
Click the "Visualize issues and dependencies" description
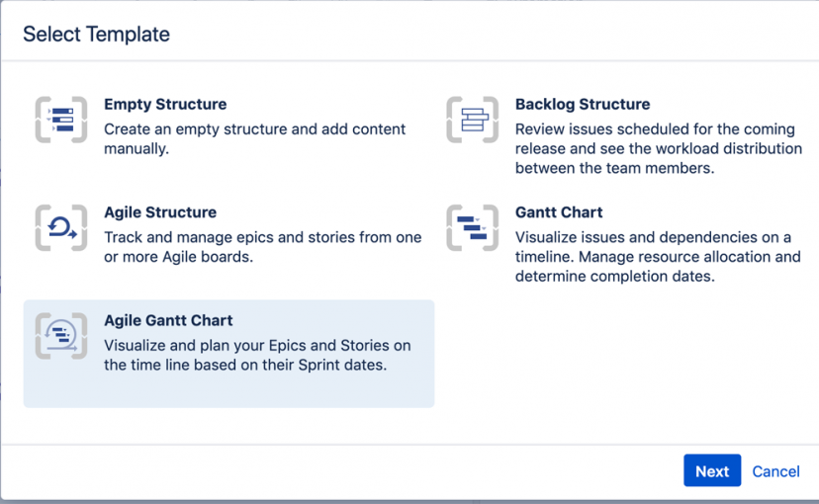point(658,257)
